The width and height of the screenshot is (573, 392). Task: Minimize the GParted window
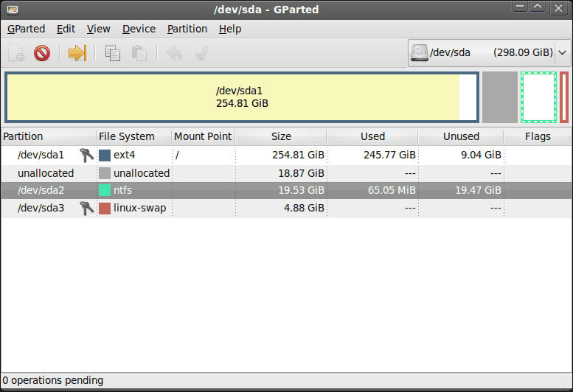tap(519, 7)
